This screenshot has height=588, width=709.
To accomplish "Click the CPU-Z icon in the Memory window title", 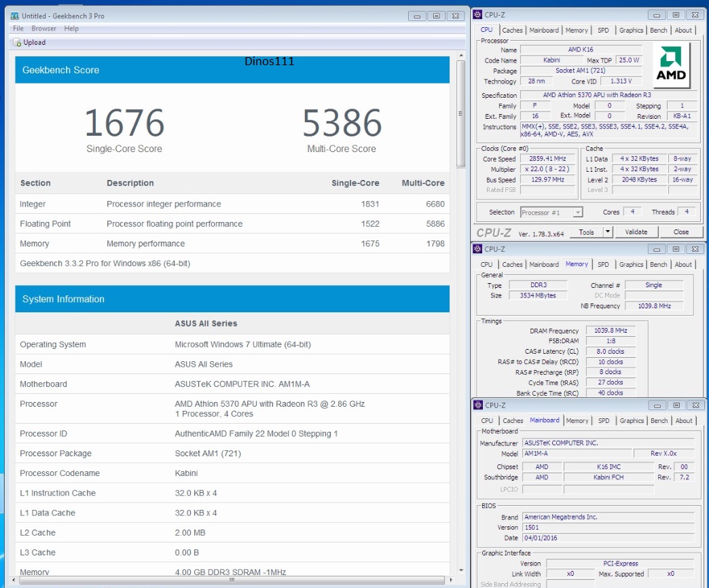I will click(477, 249).
